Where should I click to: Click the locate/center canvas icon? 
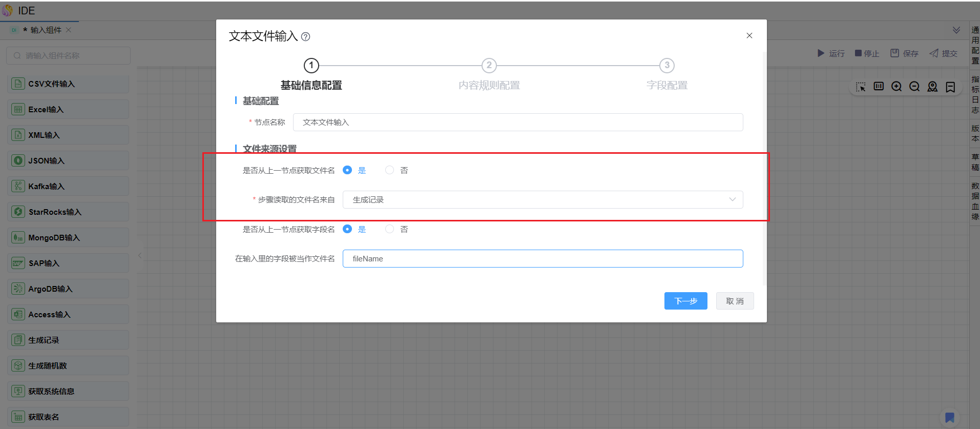tap(932, 87)
